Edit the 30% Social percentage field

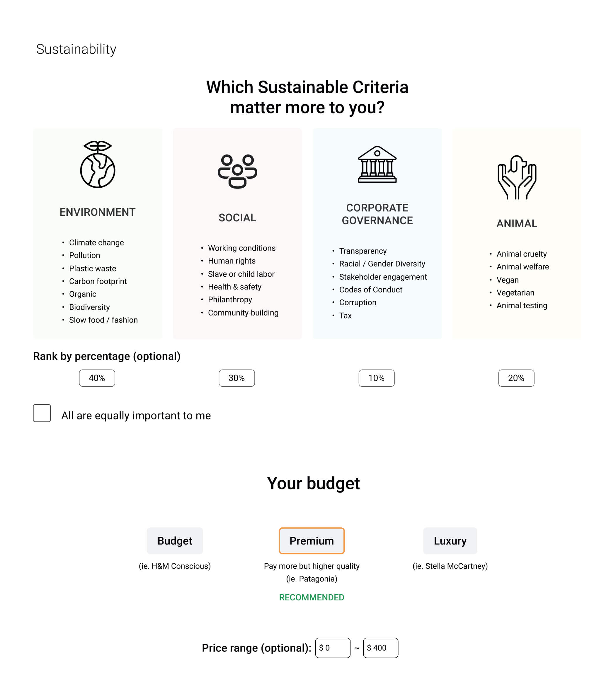(x=236, y=378)
